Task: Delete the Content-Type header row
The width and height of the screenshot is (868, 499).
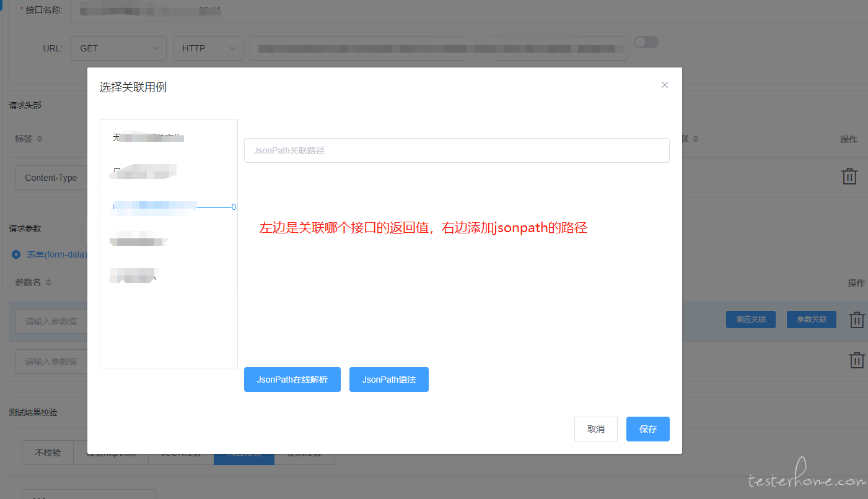Action: [x=849, y=176]
